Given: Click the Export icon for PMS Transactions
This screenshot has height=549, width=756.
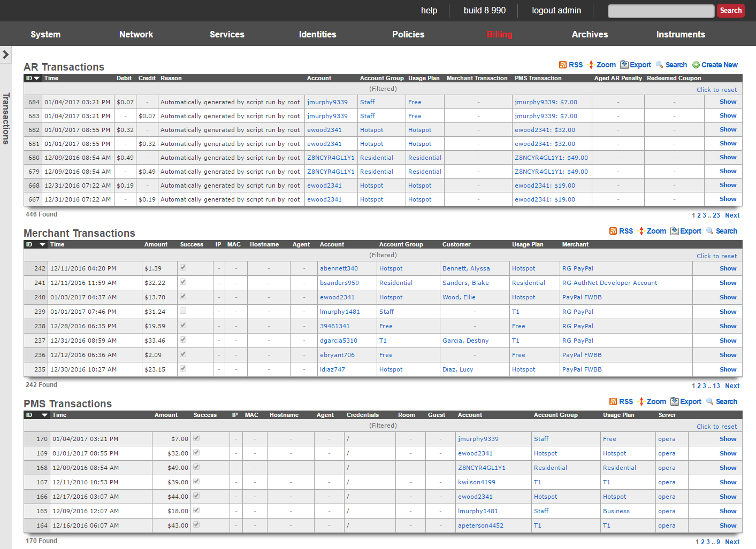Looking at the screenshot, I should [x=675, y=401].
